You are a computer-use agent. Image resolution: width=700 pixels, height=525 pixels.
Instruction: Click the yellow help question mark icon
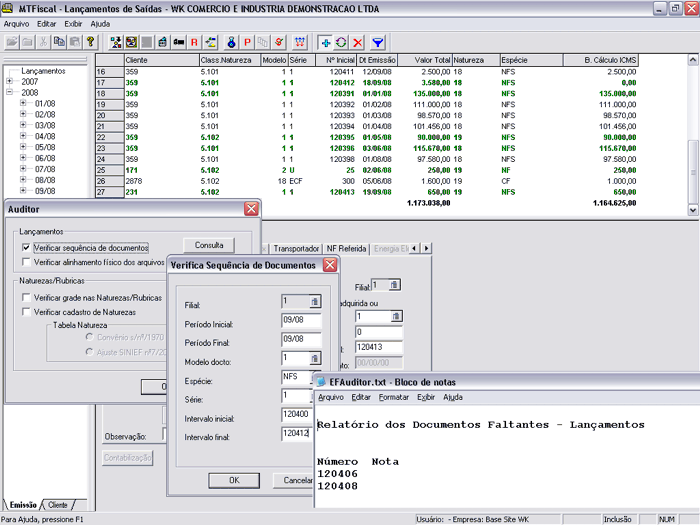pyautogui.click(x=90, y=42)
